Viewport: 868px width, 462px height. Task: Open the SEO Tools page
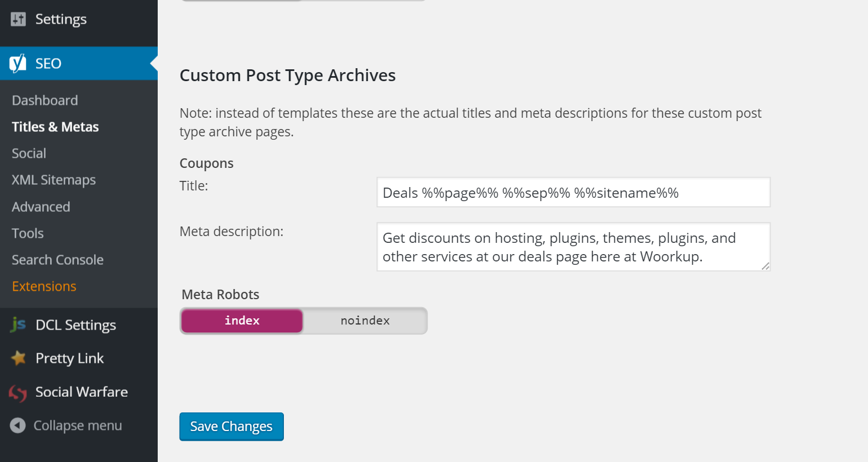click(28, 233)
